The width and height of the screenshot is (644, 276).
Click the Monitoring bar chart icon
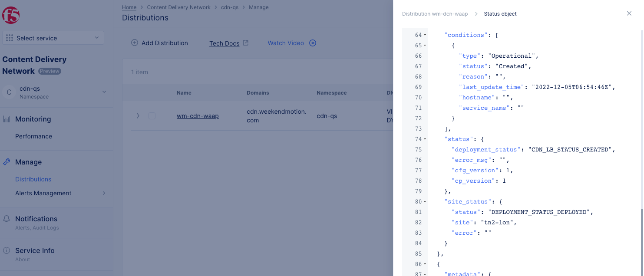(x=7, y=119)
